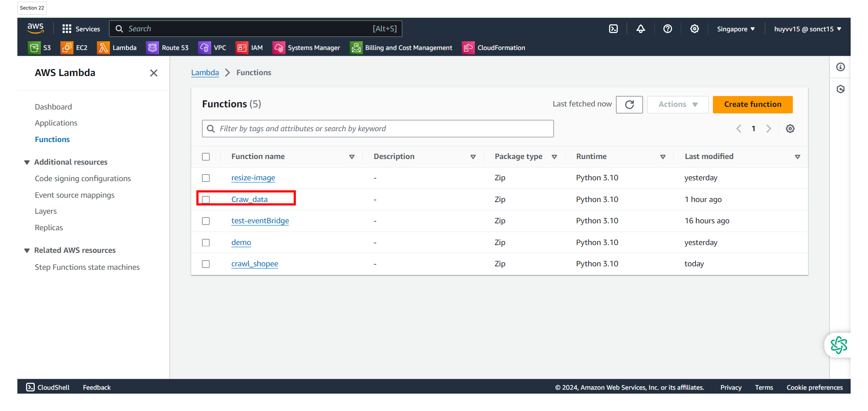Refresh the functions list

[629, 105]
